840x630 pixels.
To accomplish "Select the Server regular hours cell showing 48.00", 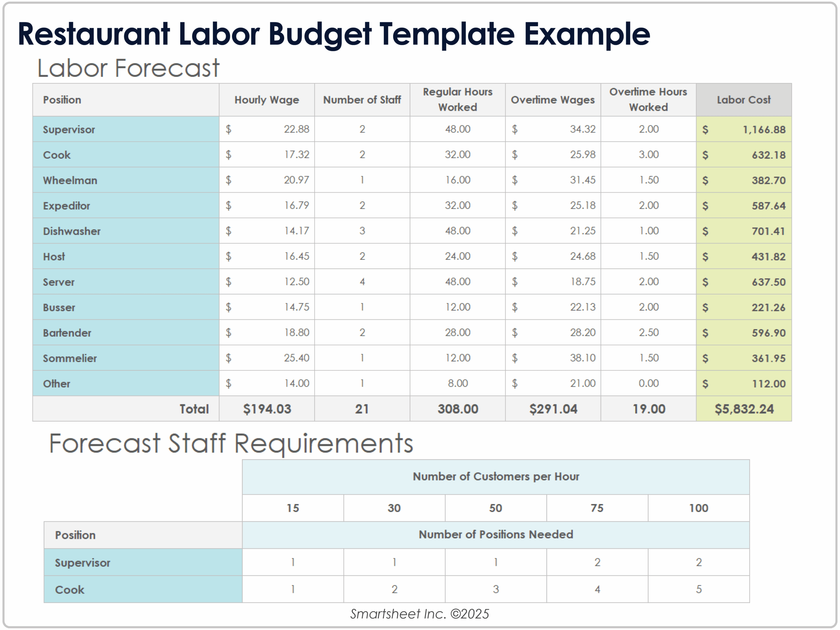I will [x=457, y=282].
